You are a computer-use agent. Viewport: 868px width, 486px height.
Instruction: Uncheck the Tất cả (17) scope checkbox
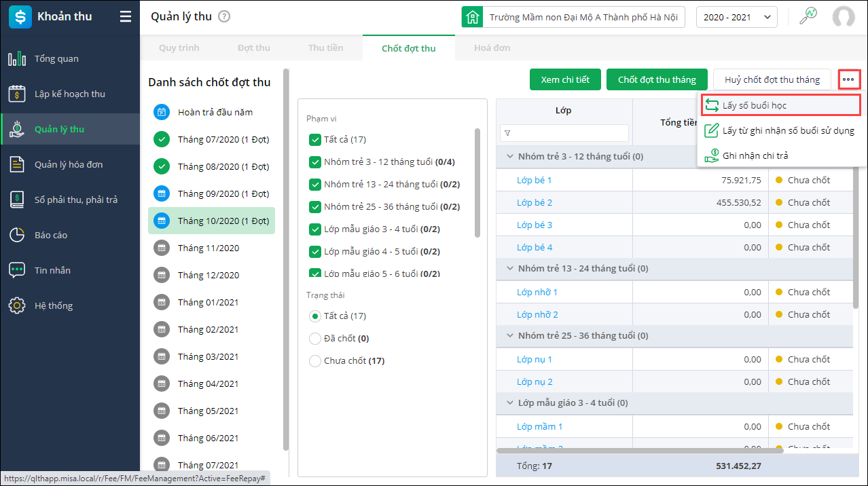click(314, 140)
